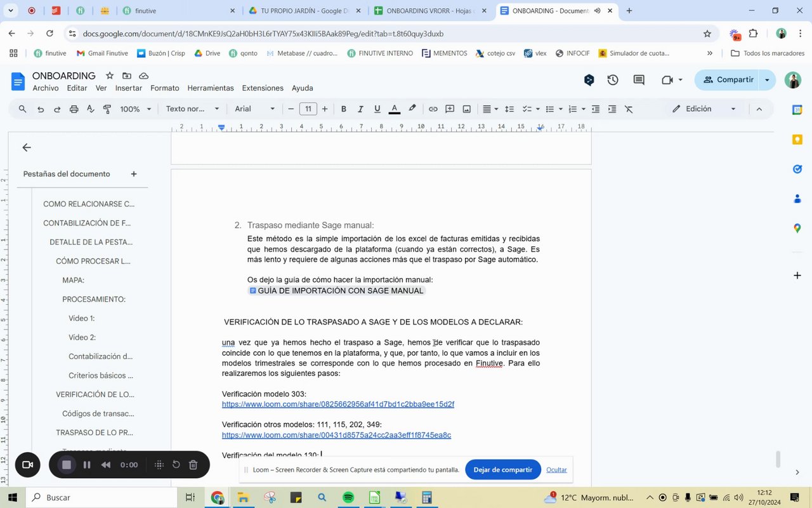Click the Compartir button
This screenshot has width=812, height=508.
click(728, 80)
